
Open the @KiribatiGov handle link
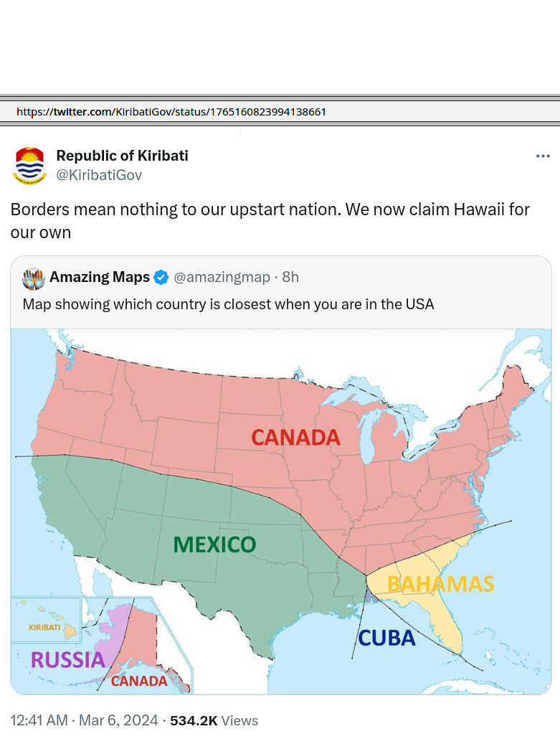pos(99,175)
